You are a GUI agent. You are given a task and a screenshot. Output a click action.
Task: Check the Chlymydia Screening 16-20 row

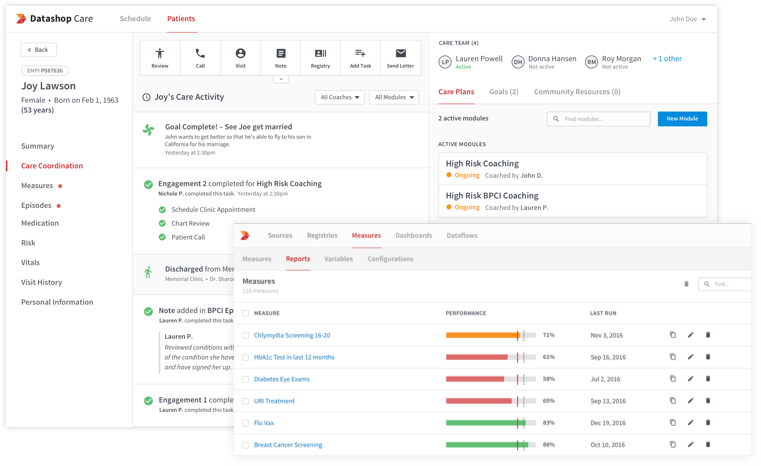pyautogui.click(x=246, y=335)
